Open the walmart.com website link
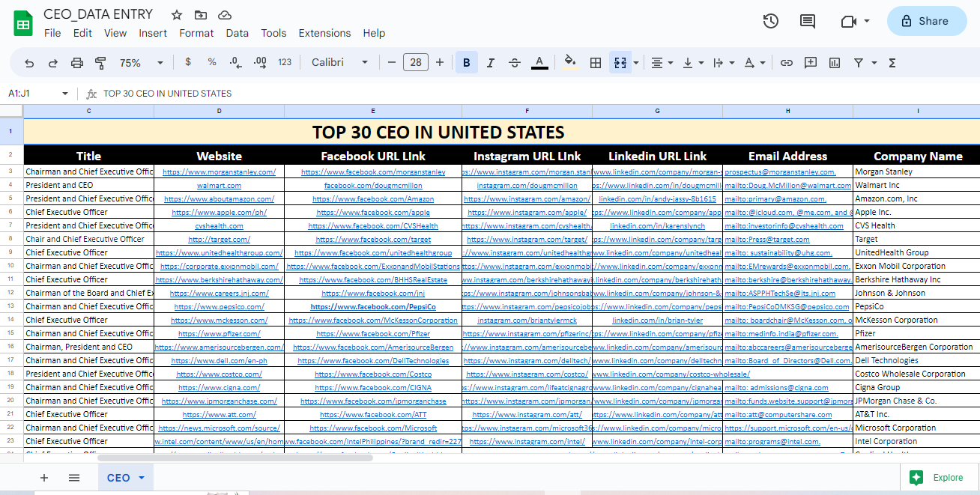The width and height of the screenshot is (980, 495). (219, 185)
